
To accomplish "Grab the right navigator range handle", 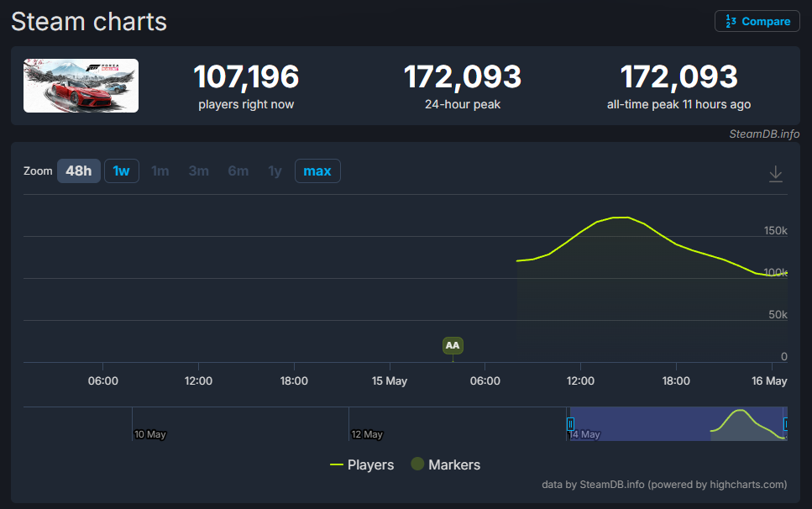I will click(786, 424).
